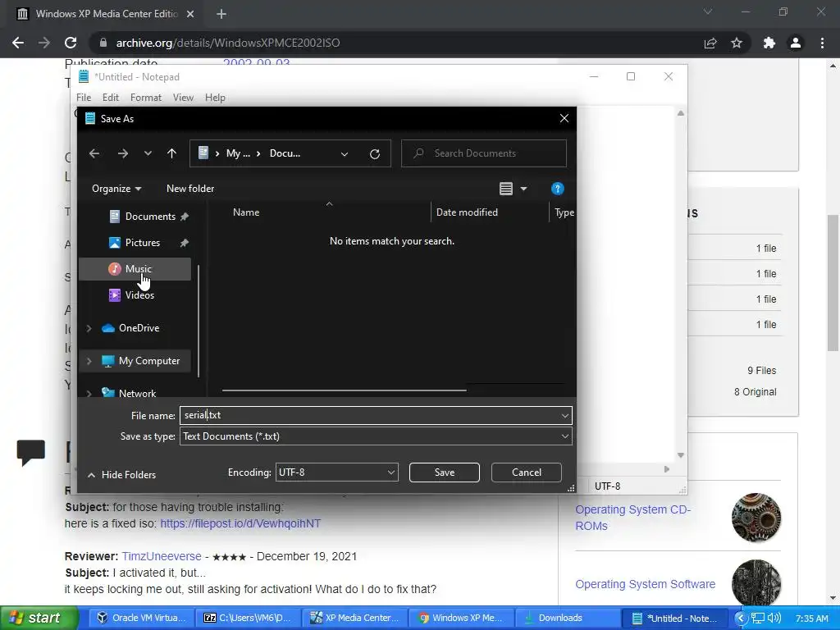The height and width of the screenshot is (630, 840).
Task: Open recent locations chevron in Save As
Action: tap(148, 153)
